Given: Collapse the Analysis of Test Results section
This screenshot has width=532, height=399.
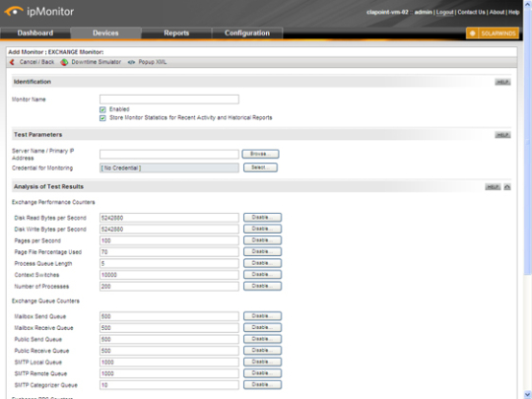Looking at the screenshot, I should point(507,187).
